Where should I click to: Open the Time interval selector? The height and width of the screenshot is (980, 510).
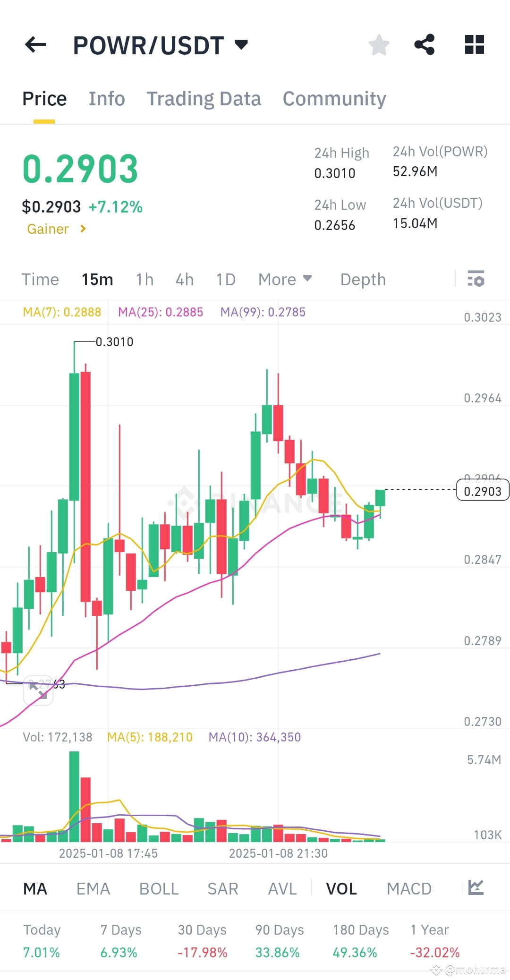(40, 279)
